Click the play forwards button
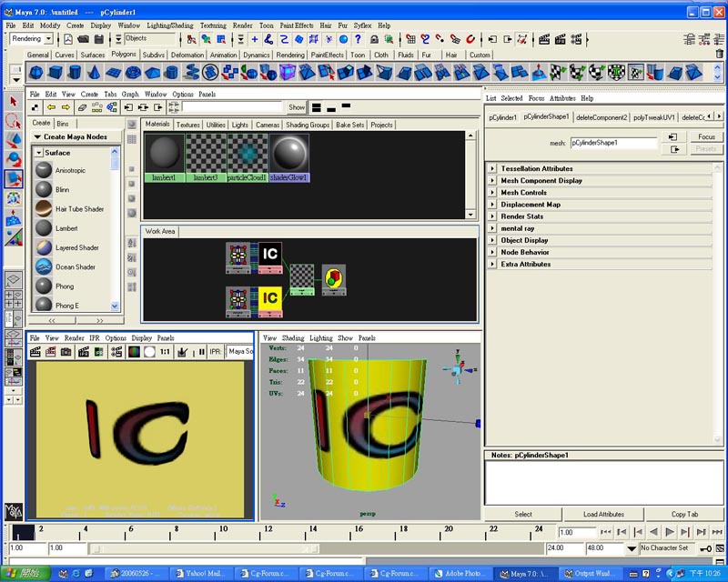 click(x=670, y=532)
